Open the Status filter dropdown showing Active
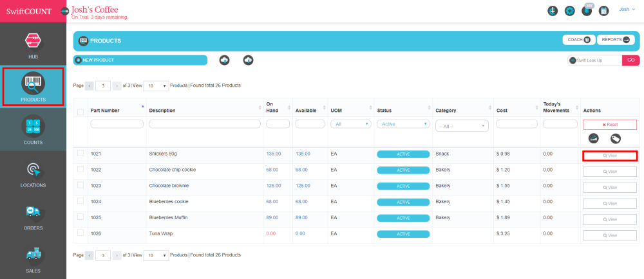 (403, 123)
